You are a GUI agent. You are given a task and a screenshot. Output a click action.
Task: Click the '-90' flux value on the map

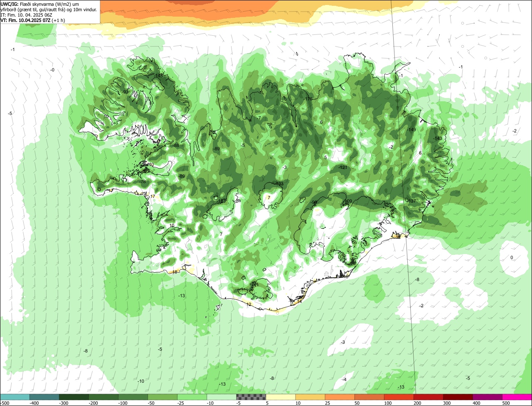pos(314,202)
